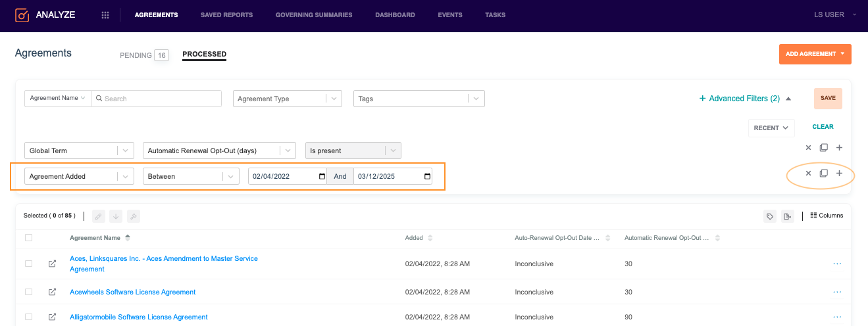Viewport: 868px width, 326px height.
Task: Sort by Agreement Name column
Action: 100,238
